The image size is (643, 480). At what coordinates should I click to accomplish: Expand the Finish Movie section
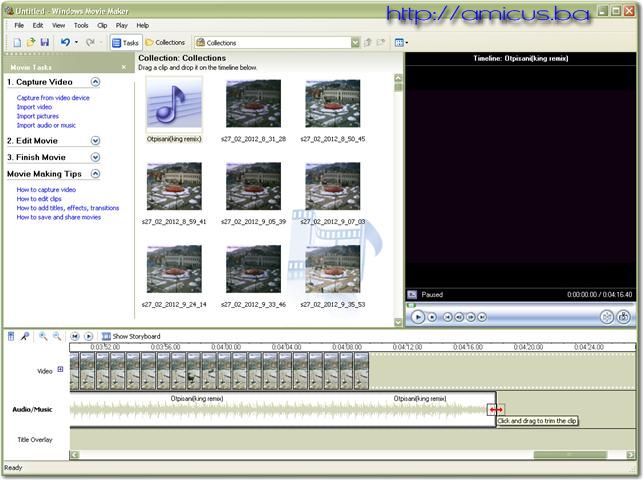point(95,157)
